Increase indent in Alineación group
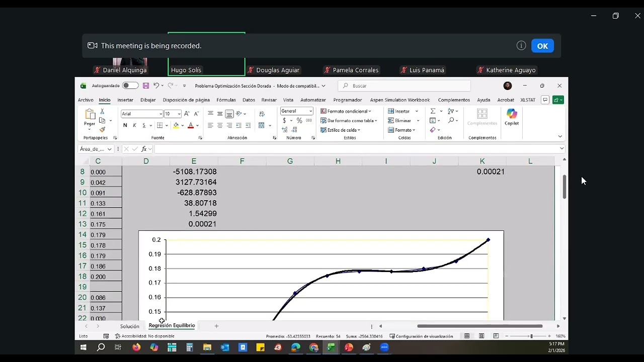 tap(248, 125)
